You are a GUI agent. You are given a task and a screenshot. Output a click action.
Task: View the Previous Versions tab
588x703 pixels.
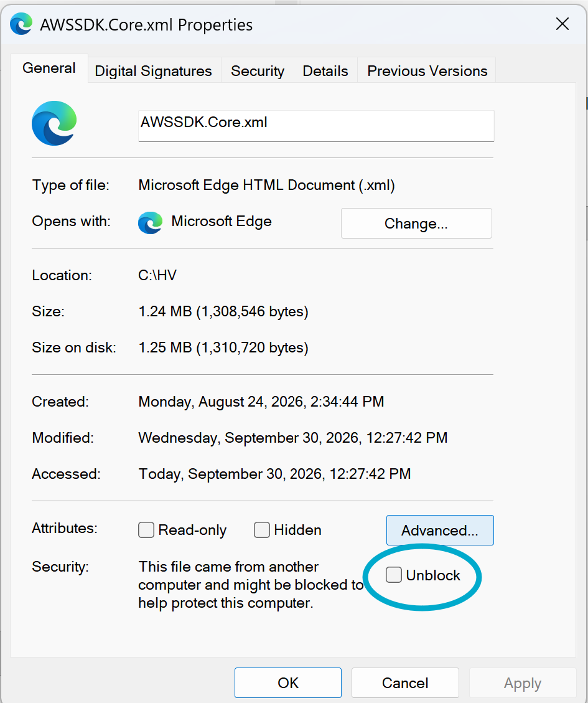tap(427, 71)
